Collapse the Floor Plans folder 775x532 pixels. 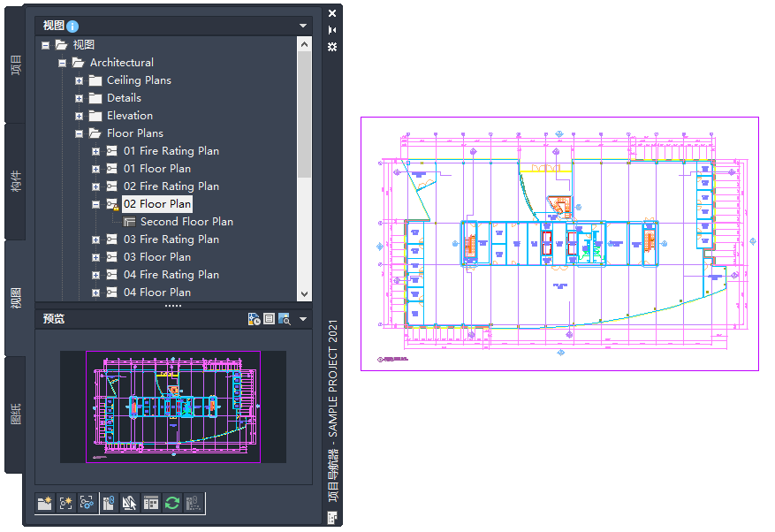[x=79, y=133]
